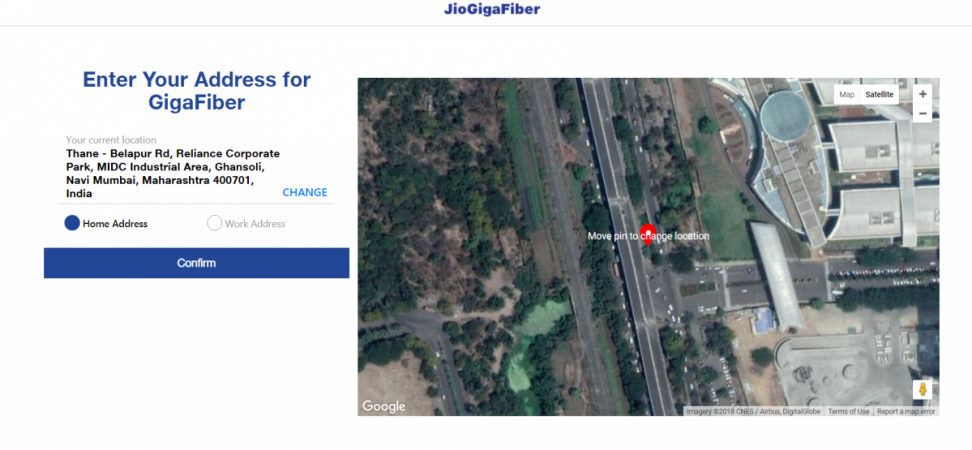Click CHANGE to edit the location
Image resolution: width=972 pixels, height=450 pixels.
pos(305,192)
